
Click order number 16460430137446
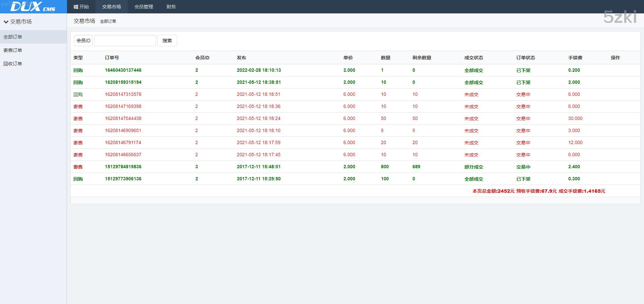(123, 70)
